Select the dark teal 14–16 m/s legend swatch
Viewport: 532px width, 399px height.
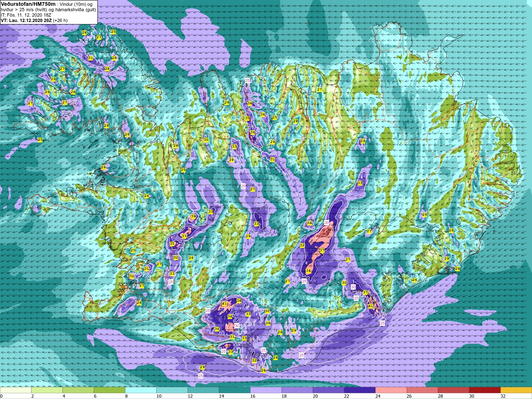(234, 390)
